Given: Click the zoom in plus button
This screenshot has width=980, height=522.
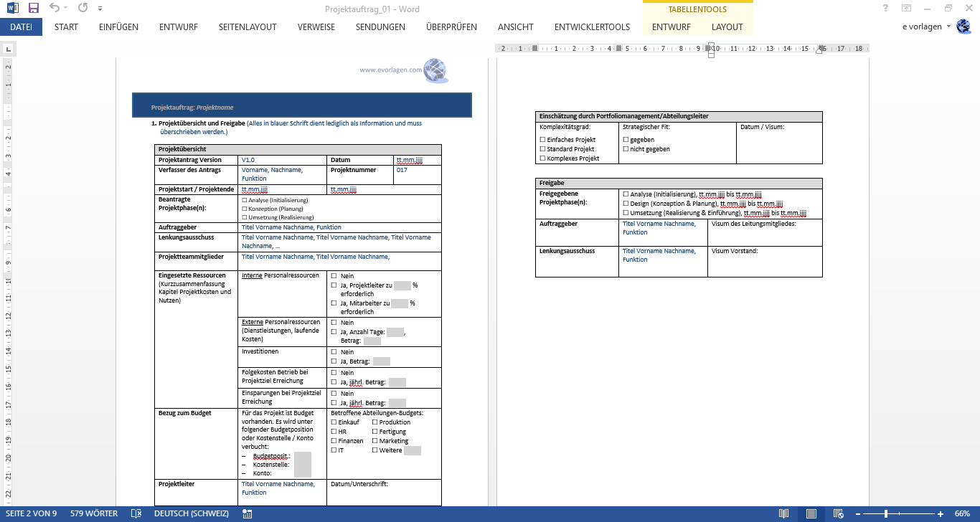Looking at the screenshot, I should point(941,514).
